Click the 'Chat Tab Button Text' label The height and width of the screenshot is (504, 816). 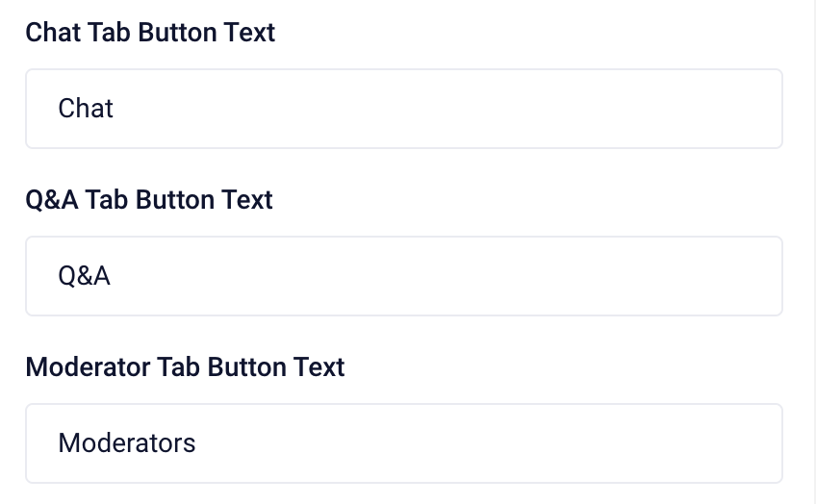150,33
